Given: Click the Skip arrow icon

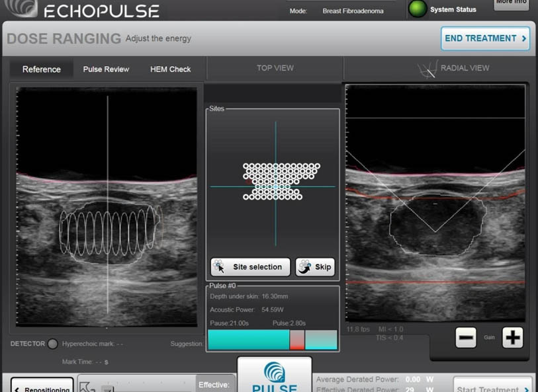Looking at the screenshot, I should tap(304, 266).
